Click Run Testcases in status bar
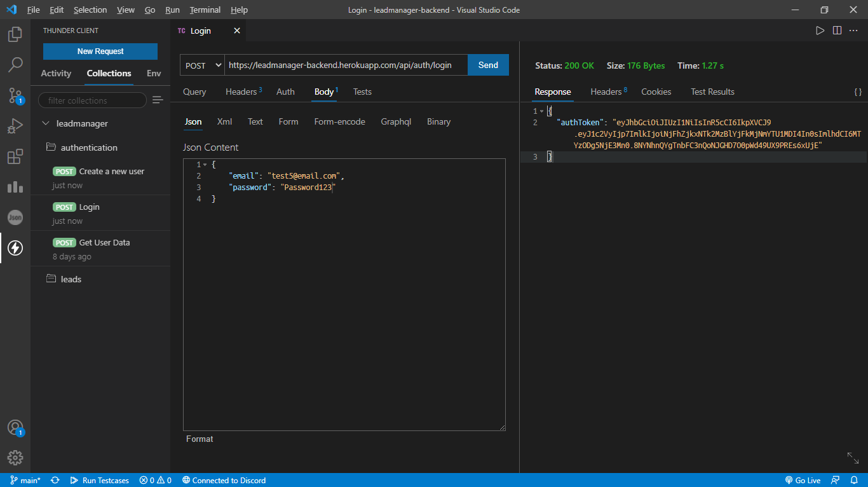The image size is (868, 487). [x=100, y=480]
